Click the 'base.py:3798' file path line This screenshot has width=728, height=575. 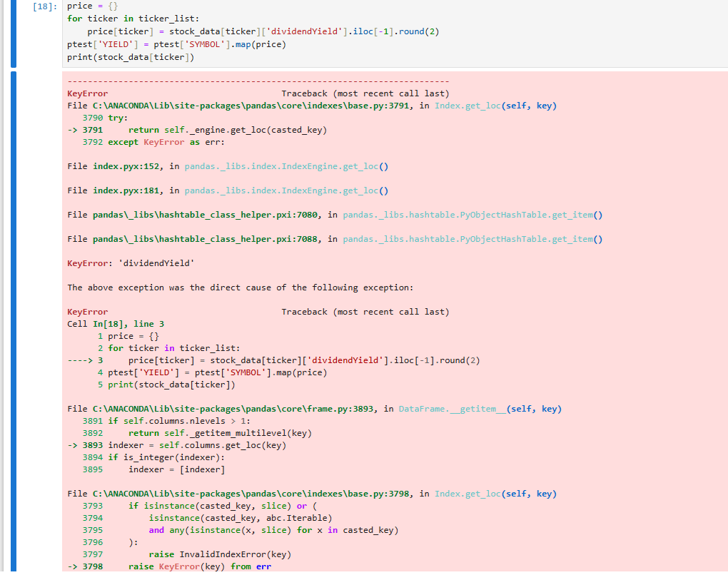(x=311, y=494)
